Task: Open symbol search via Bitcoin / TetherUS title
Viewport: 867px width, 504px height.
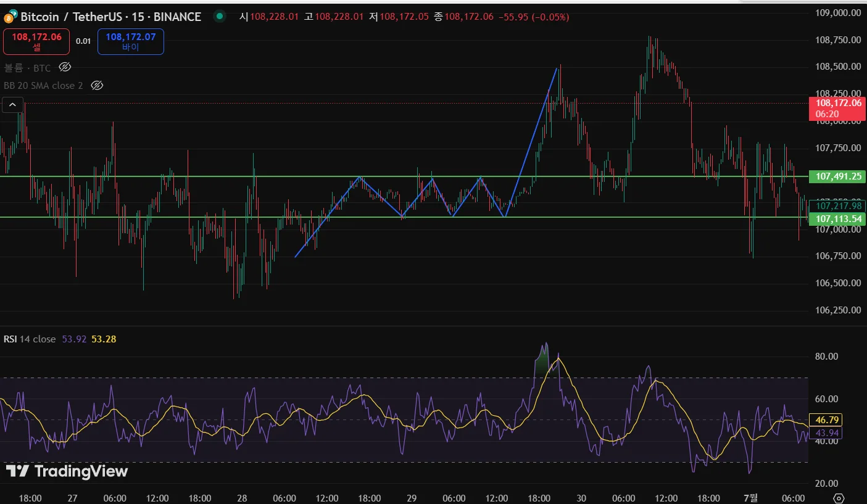Action: pyautogui.click(x=110, y=17)
